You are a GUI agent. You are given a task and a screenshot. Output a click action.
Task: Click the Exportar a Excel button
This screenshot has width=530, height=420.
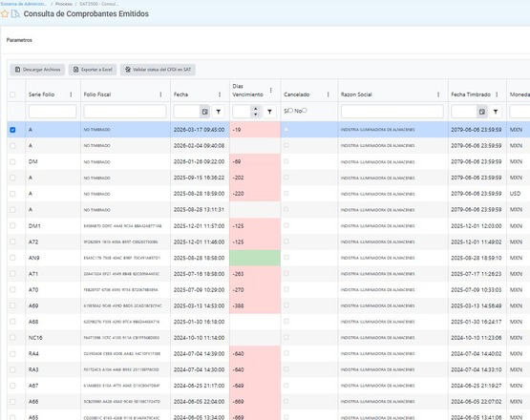click(93, 70)
